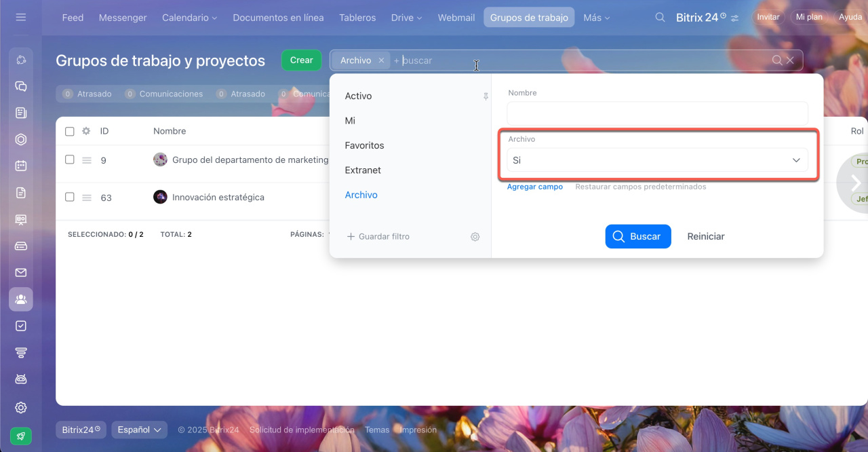Open the Calendario dropdown in top menu
The image size is (868, 452).
189,18
